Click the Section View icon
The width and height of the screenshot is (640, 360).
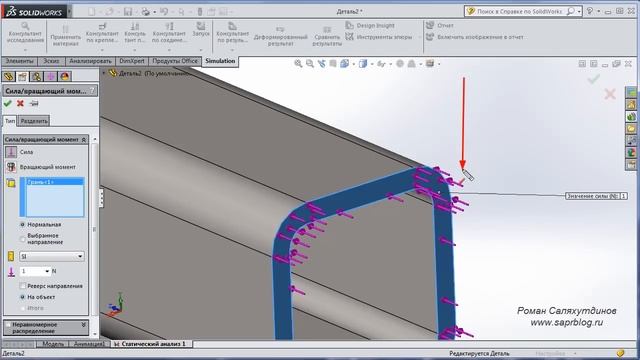coord(333,64)
